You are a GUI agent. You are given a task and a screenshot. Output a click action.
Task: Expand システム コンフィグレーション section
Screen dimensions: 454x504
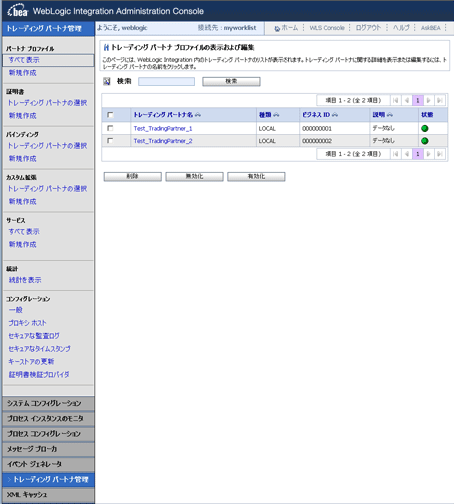pyautogui.click(x=48, y=403)
